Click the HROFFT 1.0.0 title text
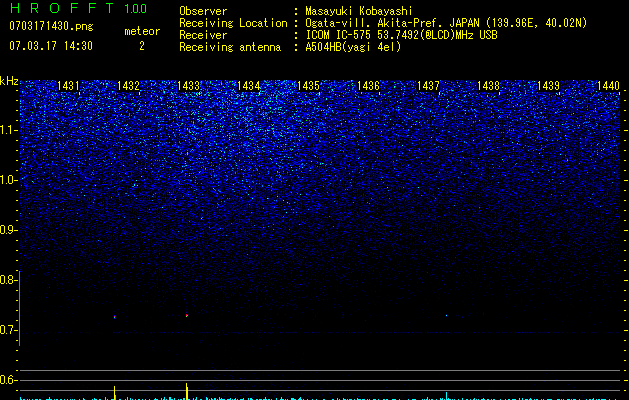Screen dimensions: 629x400 (x=79, y=8)
